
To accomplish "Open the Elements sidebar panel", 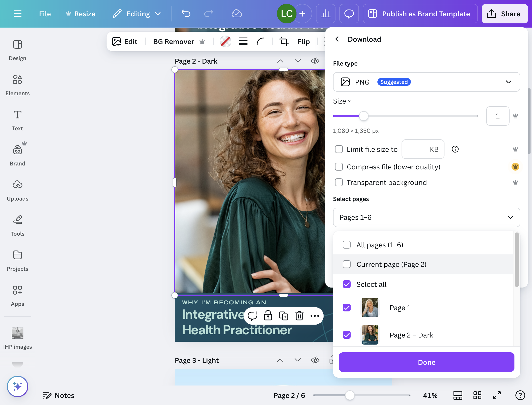I will [x=18, y=85].
